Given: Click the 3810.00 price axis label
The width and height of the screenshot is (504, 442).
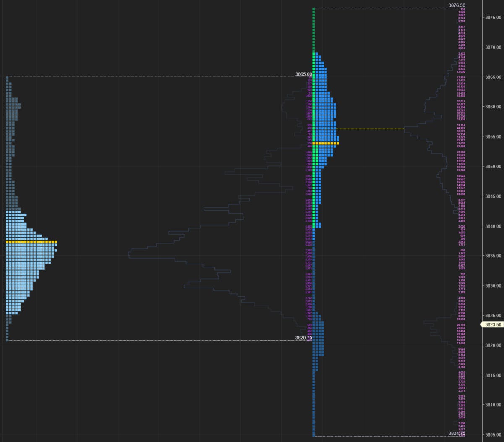Looking at the screenshot, I should [493, 405].
